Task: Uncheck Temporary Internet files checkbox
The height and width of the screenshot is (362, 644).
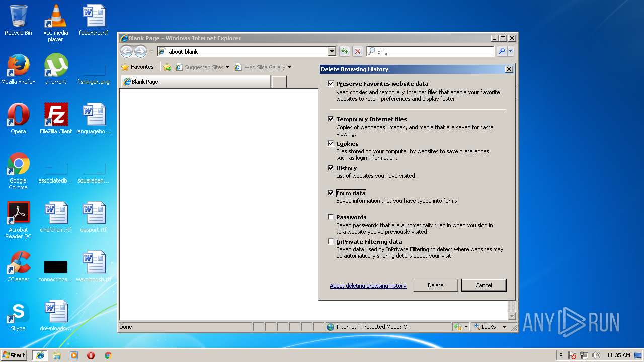Action: (331, 119)
